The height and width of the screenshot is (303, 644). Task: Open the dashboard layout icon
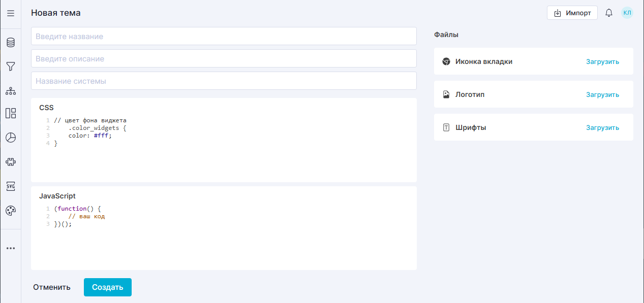[x=11, y=113]
